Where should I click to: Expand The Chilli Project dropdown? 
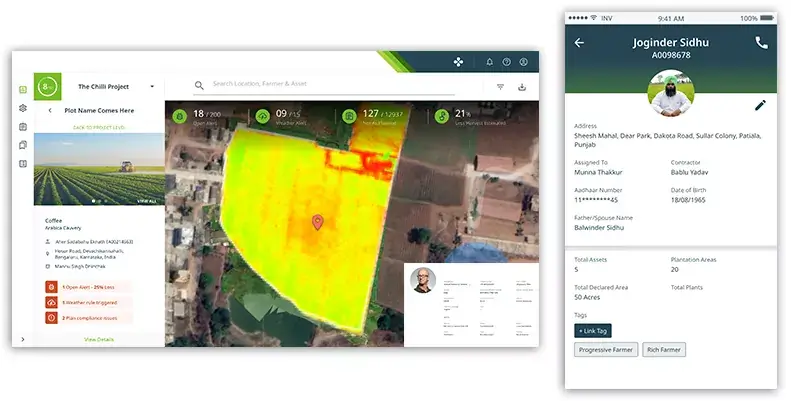click(152, 87)
